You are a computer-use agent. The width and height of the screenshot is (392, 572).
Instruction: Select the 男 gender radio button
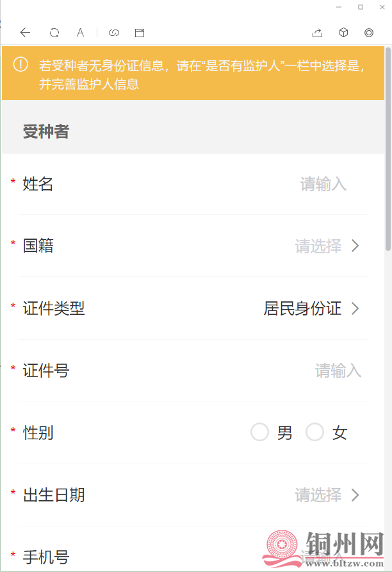pyautogui.click(x=259, y=432)
